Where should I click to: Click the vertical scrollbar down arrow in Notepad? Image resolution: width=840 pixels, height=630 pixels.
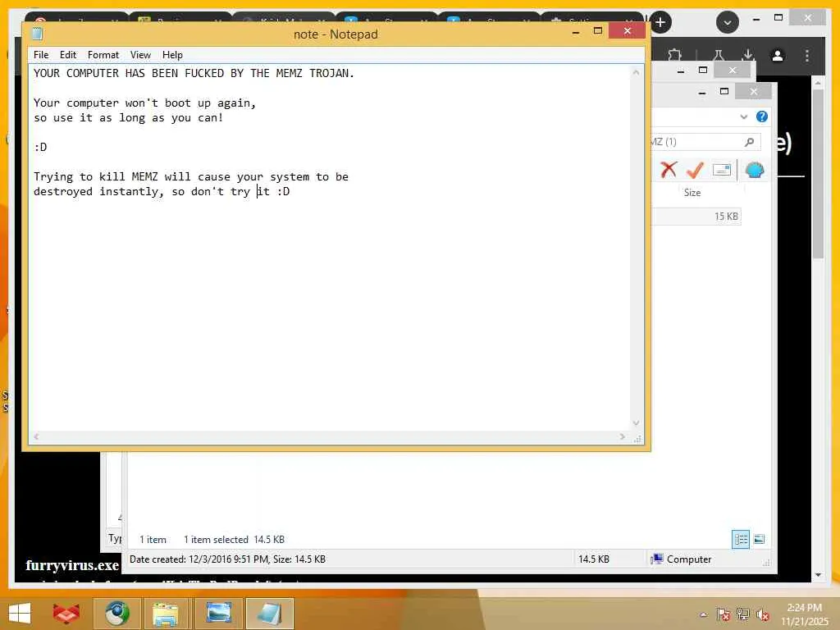(636, 422)
